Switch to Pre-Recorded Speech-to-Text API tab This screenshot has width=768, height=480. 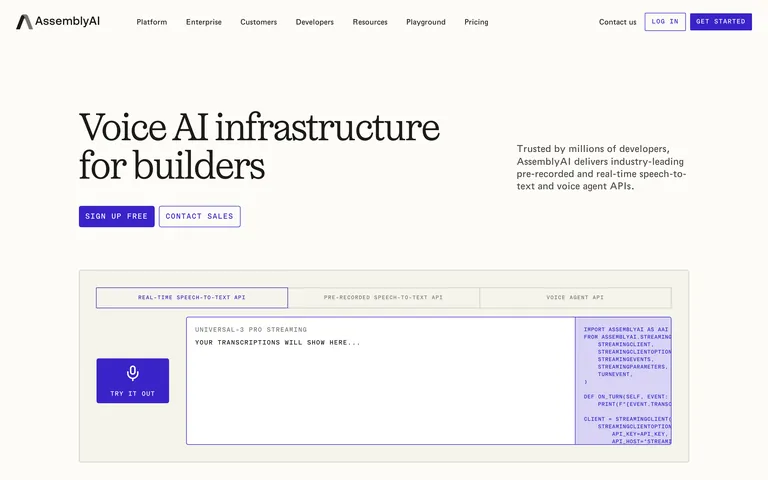[384, 297]
